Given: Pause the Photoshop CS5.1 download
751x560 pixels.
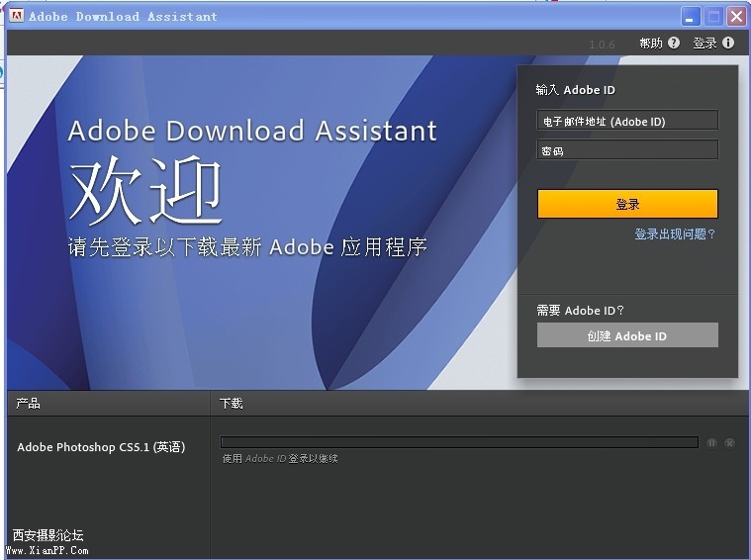Looking at the screenshot, I should coord(711,443).
